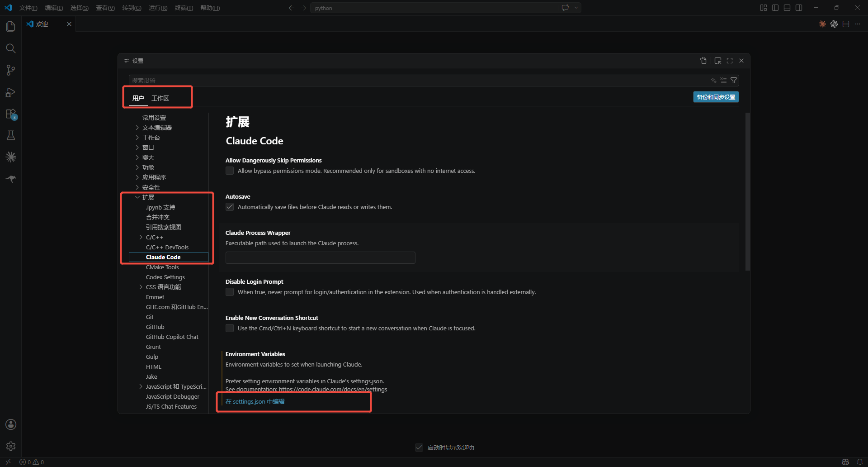Open the 编辑(E) menu

(54, 8)
